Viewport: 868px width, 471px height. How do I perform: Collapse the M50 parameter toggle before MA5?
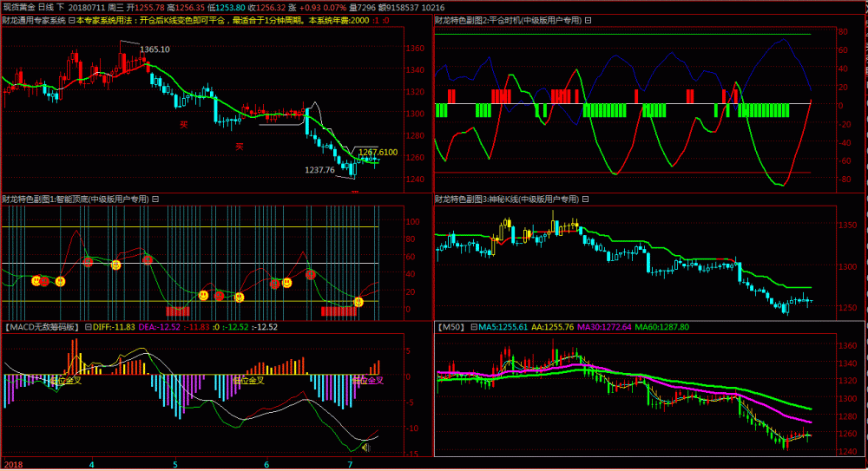coord(474,327)
